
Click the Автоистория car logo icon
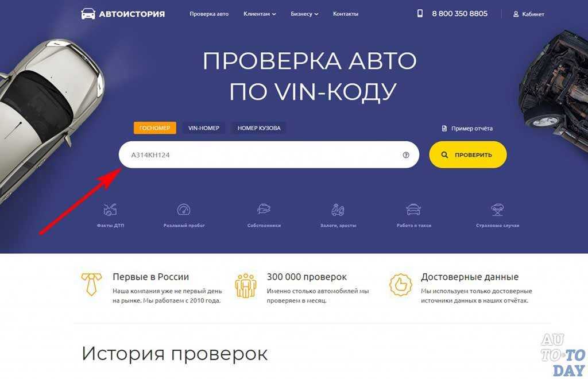(88, 14)
